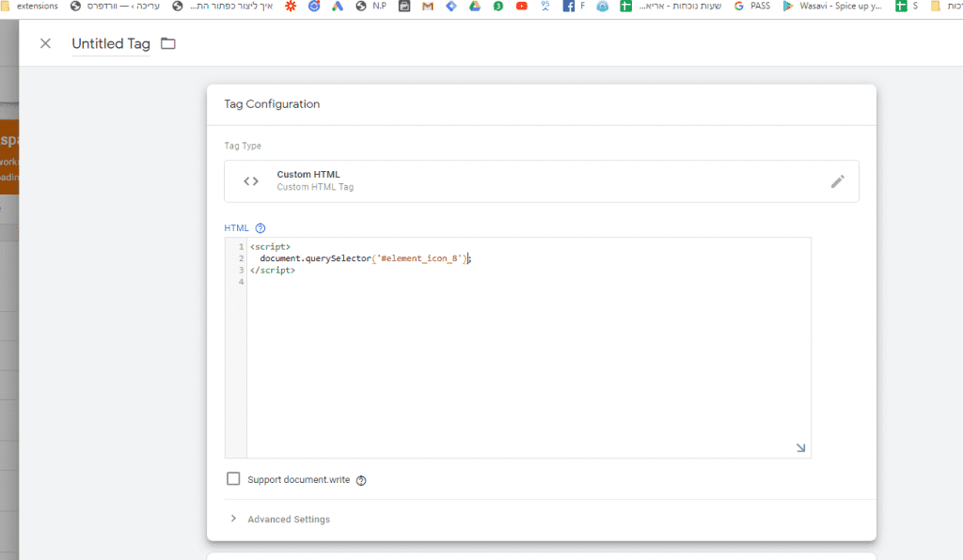
Task: Rename the tag via Untitled Tag title
Action: pos(111,44)
